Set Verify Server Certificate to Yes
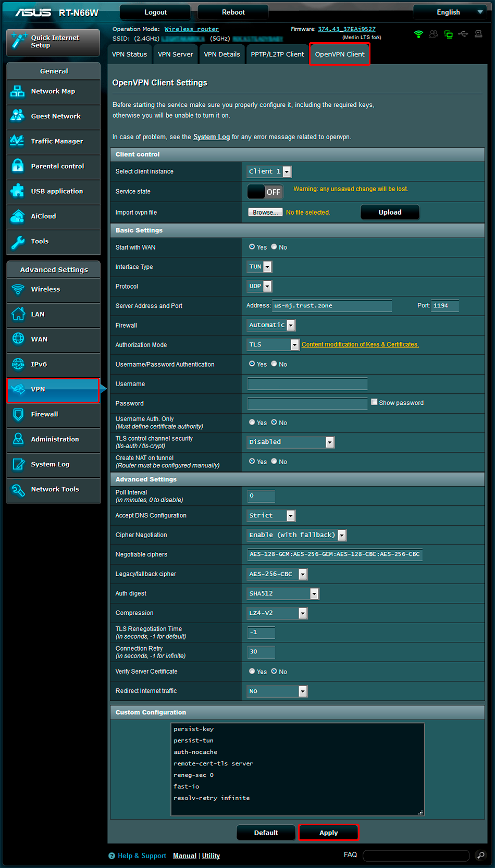The width and height of the screenshot is (495, 868). coord(252,672)
